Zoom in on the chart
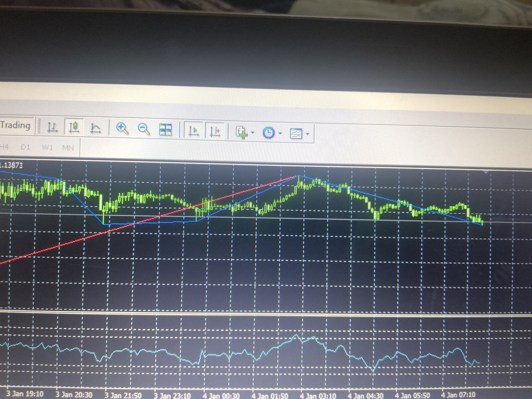The width and height of the screenshot is (532, 399). pos(122,128)
